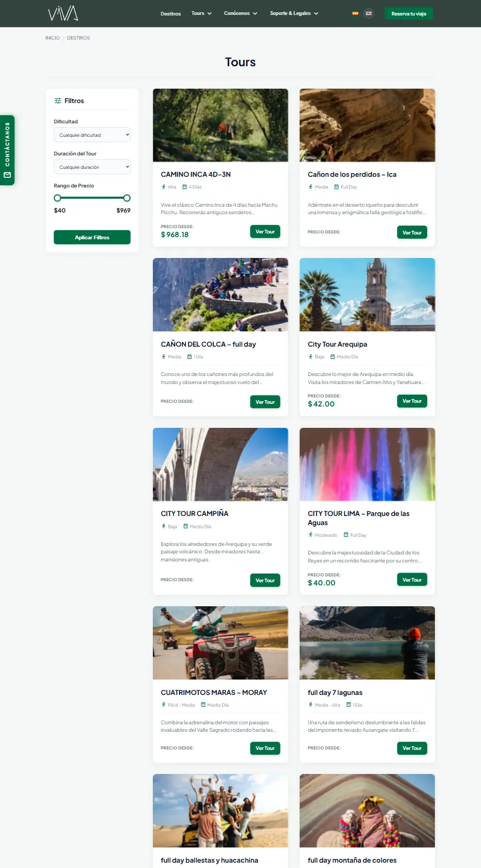
Task: Click the VIVA logo in header
Action: coord(63,13)
